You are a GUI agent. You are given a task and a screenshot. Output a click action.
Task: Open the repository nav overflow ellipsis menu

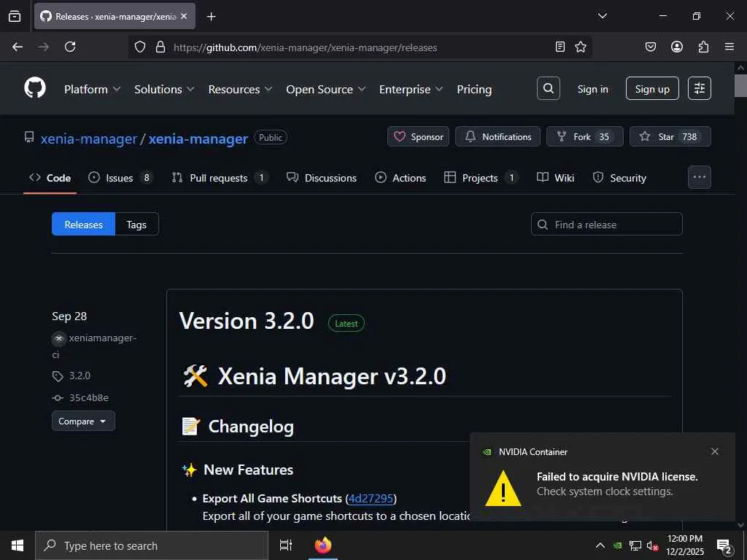700,177
